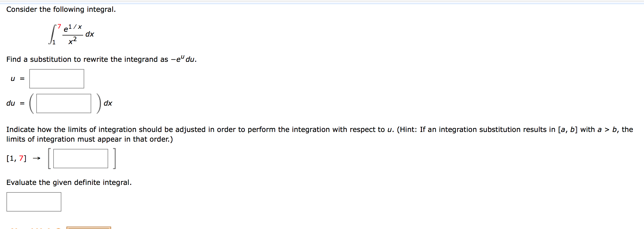The width and height of the screenshot is (644, 229).
Task: Select the du expression answer field
Action: [x=63, y=103]
